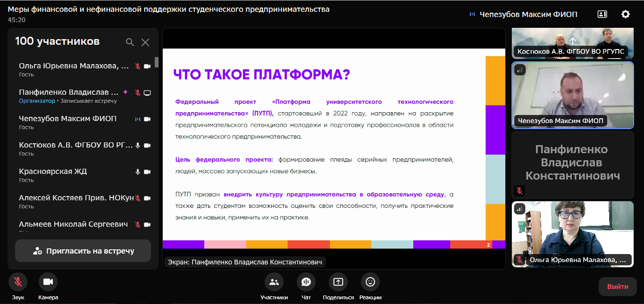Screen dimensions: 644x304
Task: Click muted mic icon in Панфиленко Владислав row
Action: [138, 93]
